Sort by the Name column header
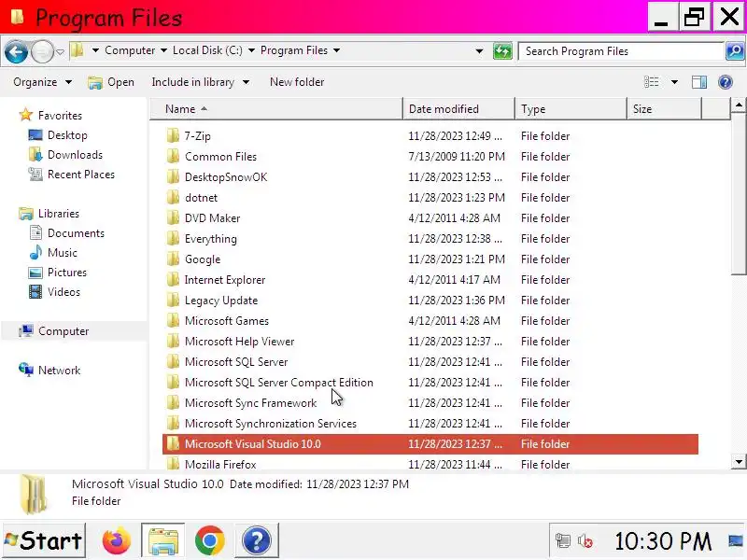The image size is (747, 560). [x=276, y=109]
